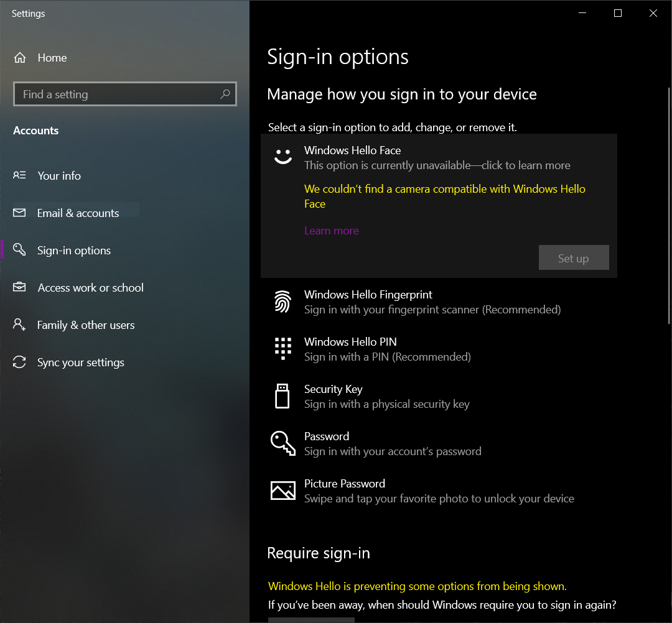Close the Settings window

click(x=653, y=13)
